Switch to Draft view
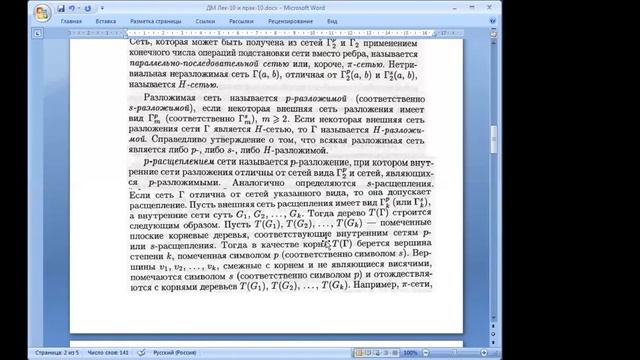 click(x=395, y=353)
